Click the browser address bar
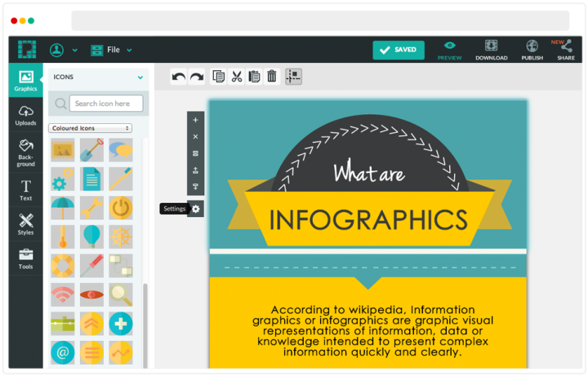The image size is (588, 376). pyautogui.click(x=320, y=20)
